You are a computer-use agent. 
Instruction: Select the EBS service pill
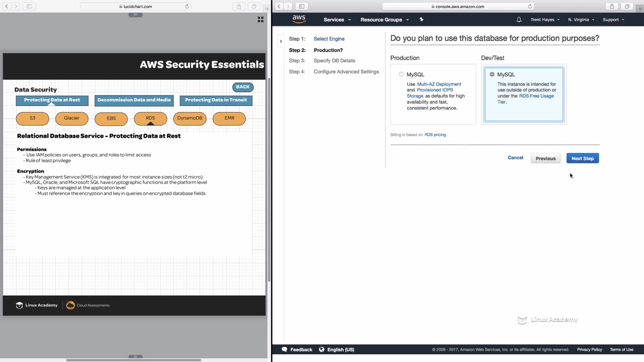point(111,119)
